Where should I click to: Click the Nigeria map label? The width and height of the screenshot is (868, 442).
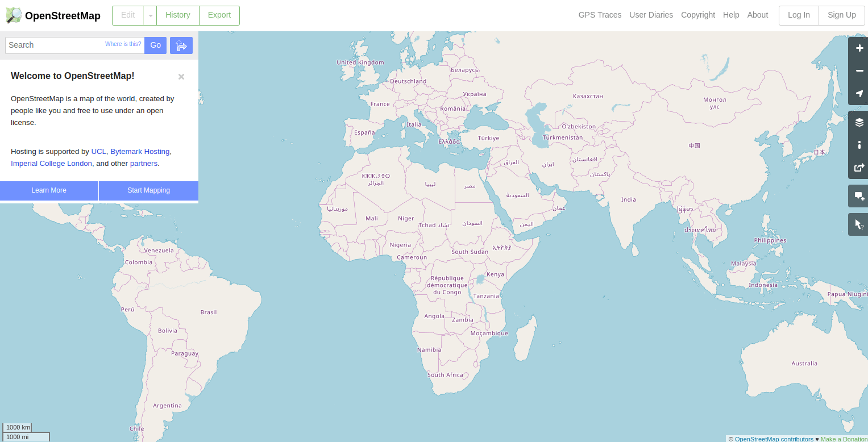pos(400,245)
